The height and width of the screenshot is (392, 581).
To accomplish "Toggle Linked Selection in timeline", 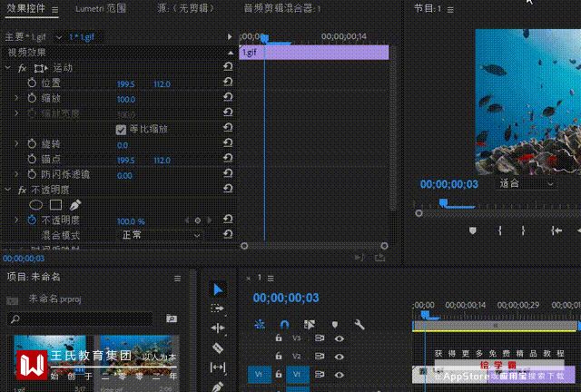I will (310, 325).
